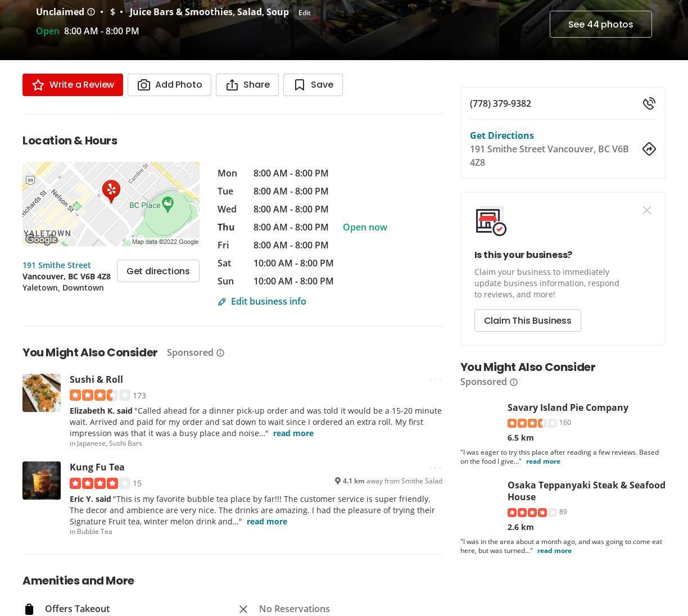Click the phone call icon beside the number
Viewport: 688px width, 616px height.
tap(649, 103)
